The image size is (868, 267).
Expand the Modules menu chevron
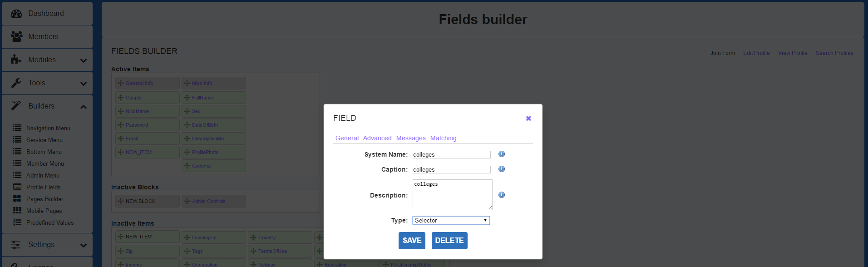coord(84,60)
